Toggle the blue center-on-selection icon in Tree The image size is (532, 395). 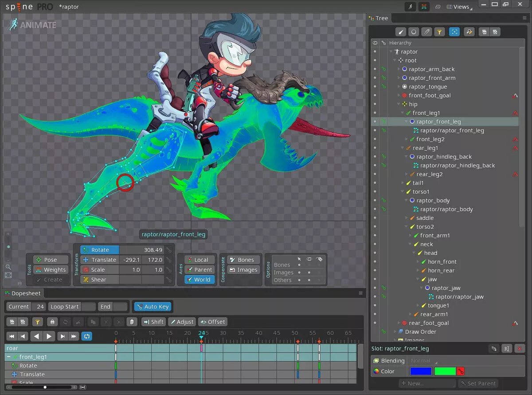(454, 32)
